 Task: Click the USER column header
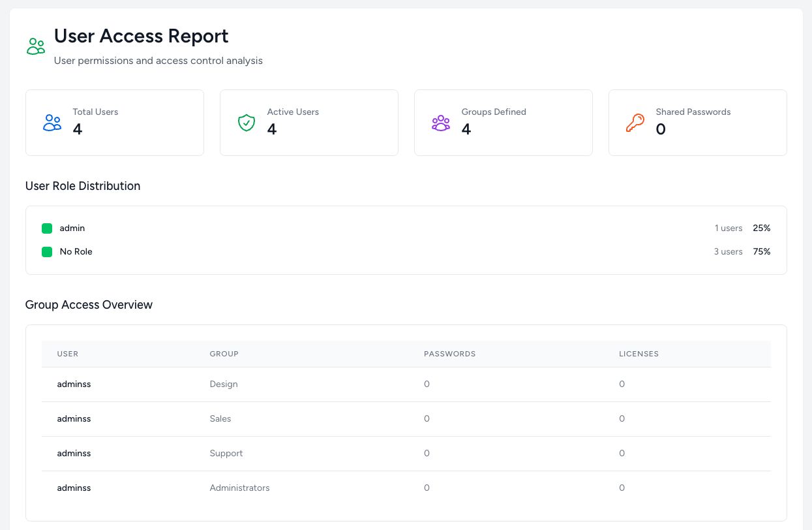(x=68, y=354)
